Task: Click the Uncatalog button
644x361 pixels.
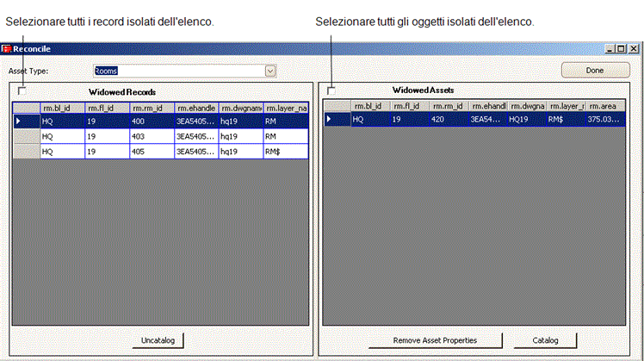Action: tap(158, 340)
